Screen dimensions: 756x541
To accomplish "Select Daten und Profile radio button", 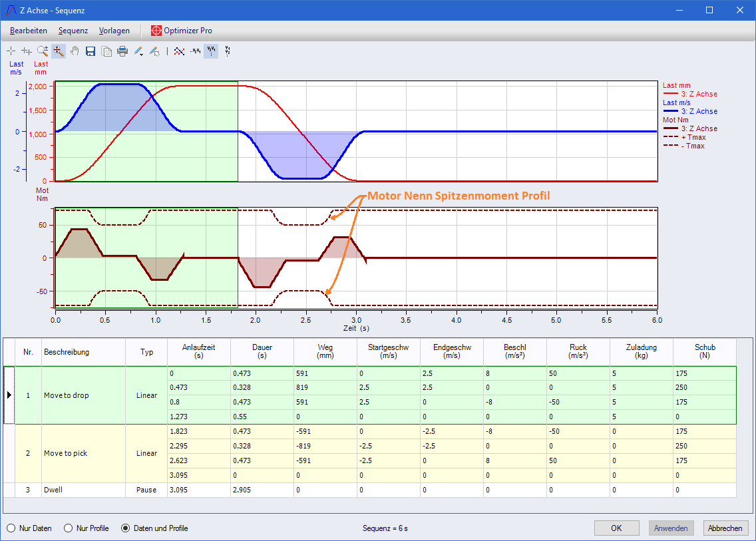I will tap(125, 528).
